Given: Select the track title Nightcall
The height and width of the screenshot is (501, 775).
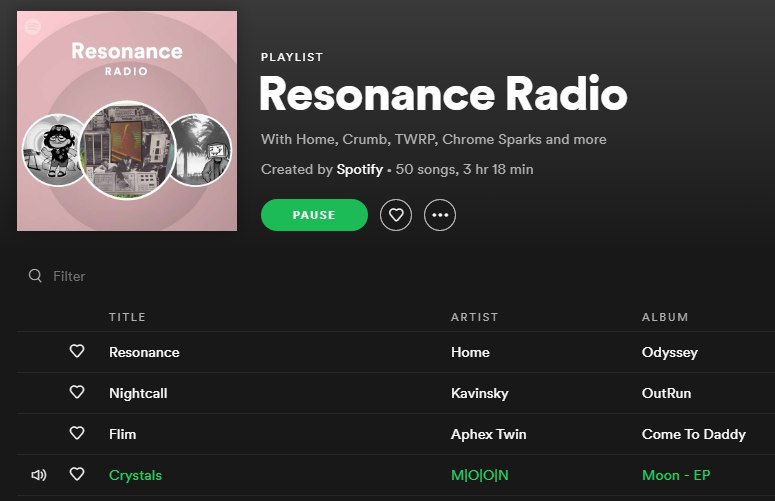Looking at the screenshot, I should (138, 393).
